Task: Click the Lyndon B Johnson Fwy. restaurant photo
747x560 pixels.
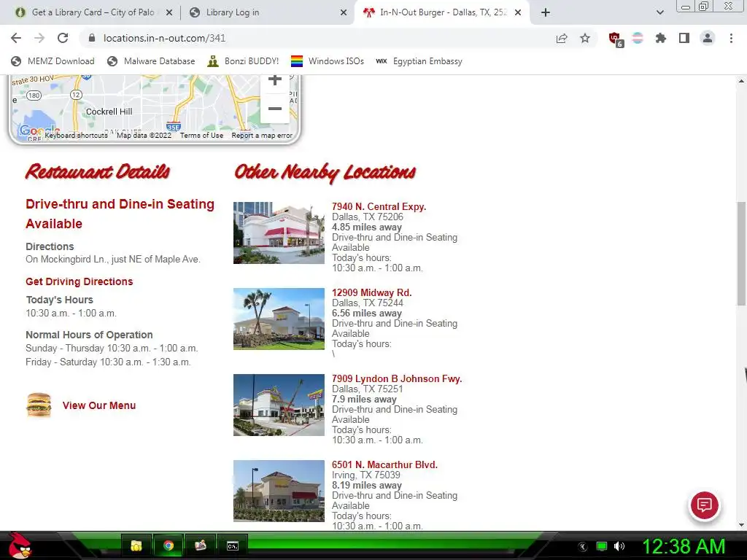Action: pyautogui.click(x=279, y=405)
